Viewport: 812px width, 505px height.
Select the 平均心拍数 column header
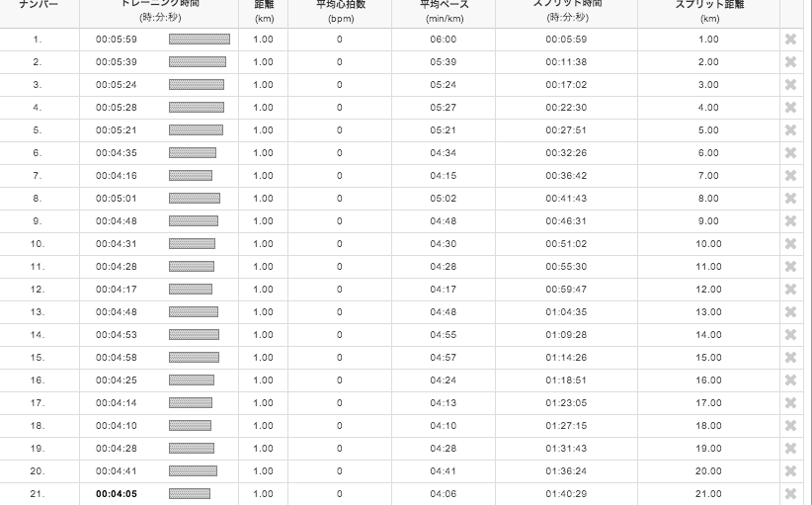point(339,11)
